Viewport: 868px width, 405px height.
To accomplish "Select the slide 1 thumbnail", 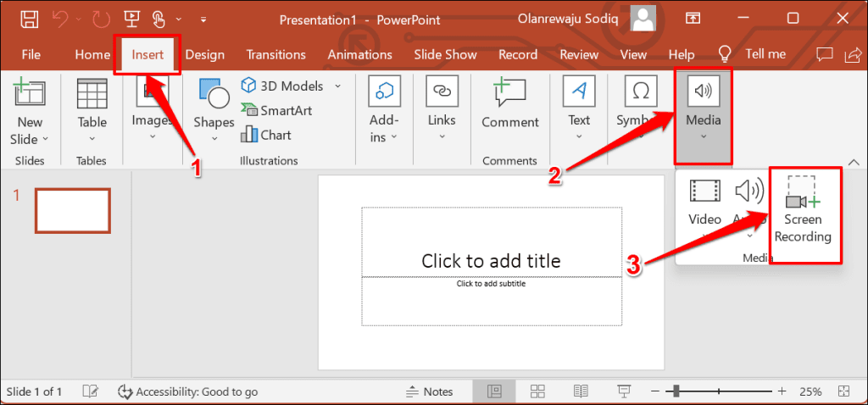I will point(73,210).
